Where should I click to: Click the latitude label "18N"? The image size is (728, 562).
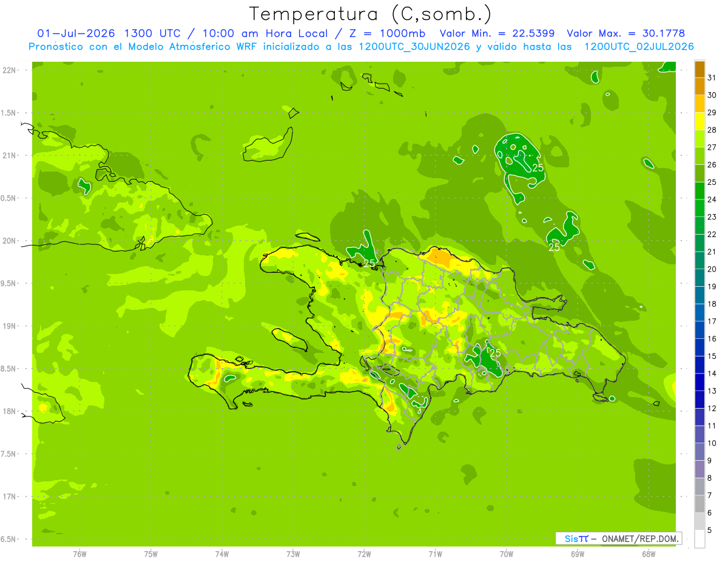point(9,412)
